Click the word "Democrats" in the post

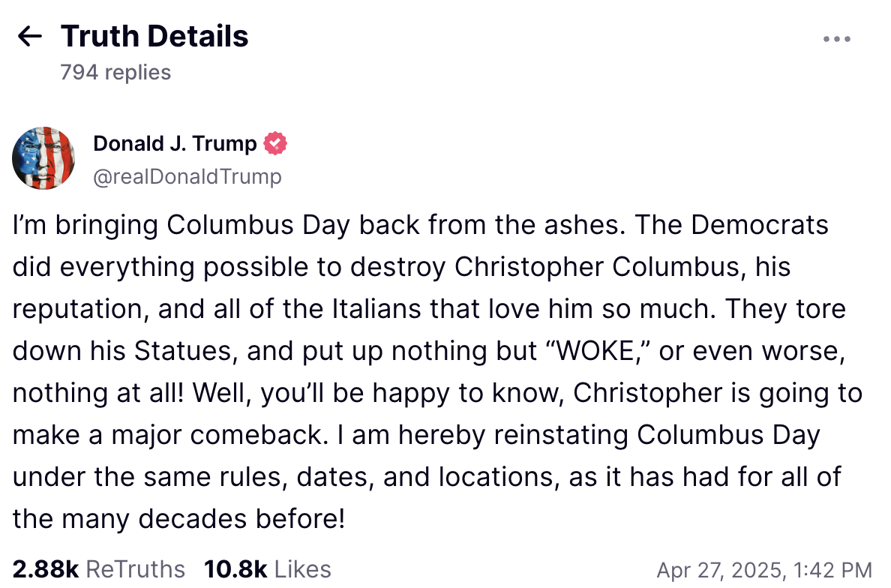tap(760, 225)
